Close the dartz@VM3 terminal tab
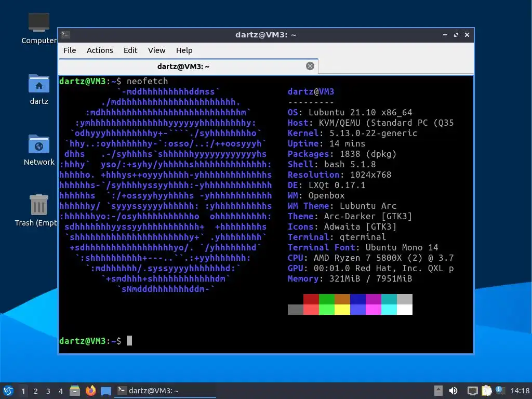Image resolution: width=532 pixels, height=399 pixels. tap(310, 66)
